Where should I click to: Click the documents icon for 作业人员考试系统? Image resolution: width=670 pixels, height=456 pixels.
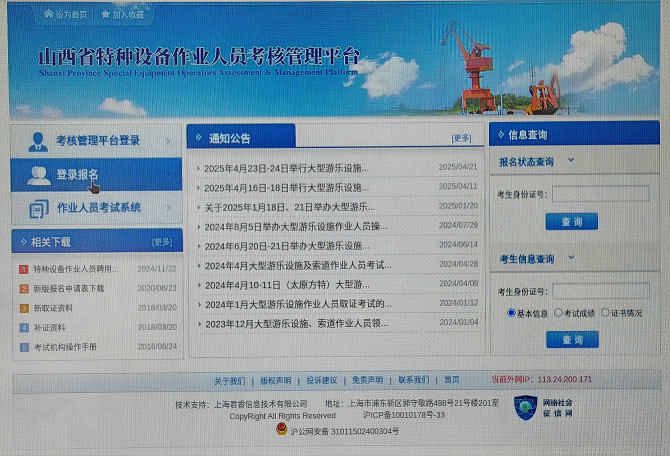[x=39, y=208]
